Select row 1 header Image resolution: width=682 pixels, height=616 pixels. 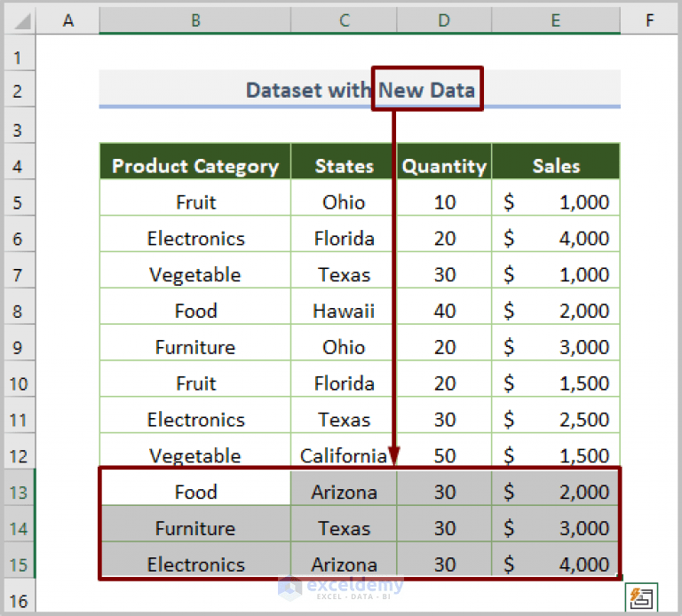point(20,52)
